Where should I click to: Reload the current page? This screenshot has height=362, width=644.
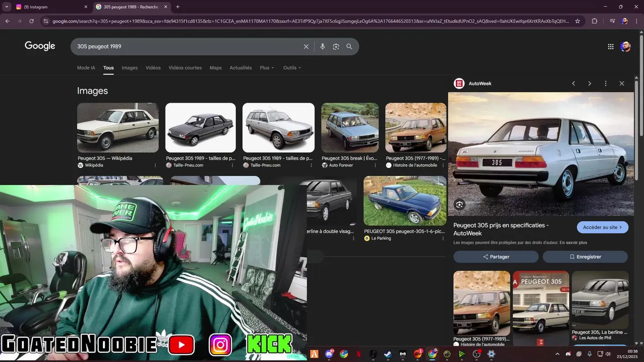tap(31, 21)
